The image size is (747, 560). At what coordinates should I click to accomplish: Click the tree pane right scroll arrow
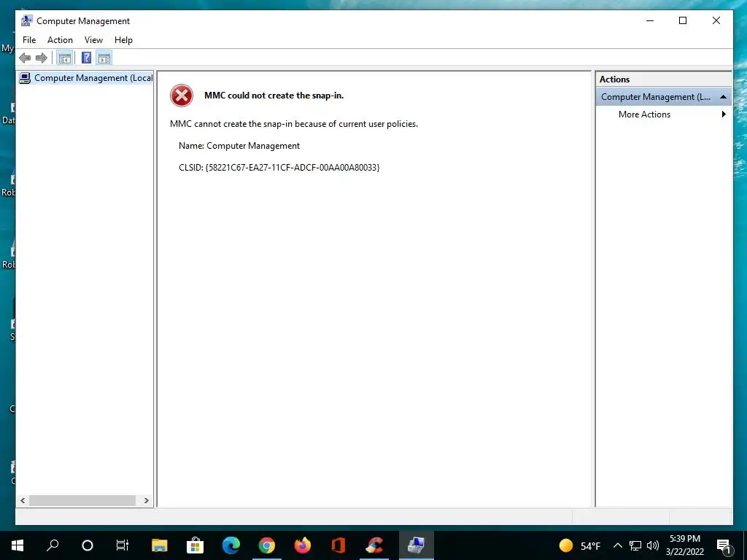[146, 500]
